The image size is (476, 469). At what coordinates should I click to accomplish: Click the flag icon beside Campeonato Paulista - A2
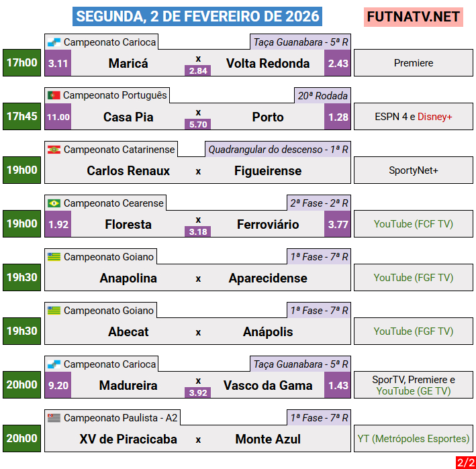pos(54,418)
